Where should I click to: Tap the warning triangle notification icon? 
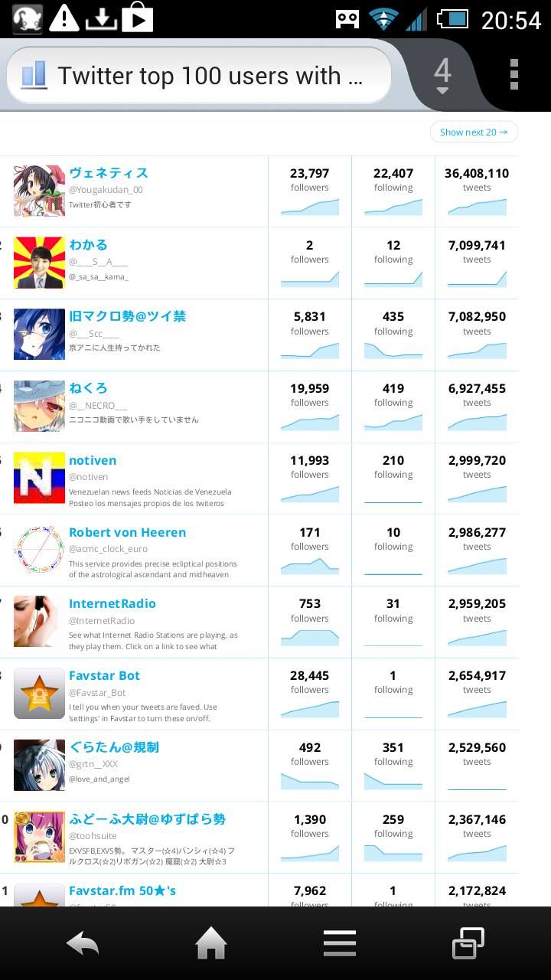[x=64, y=18]
